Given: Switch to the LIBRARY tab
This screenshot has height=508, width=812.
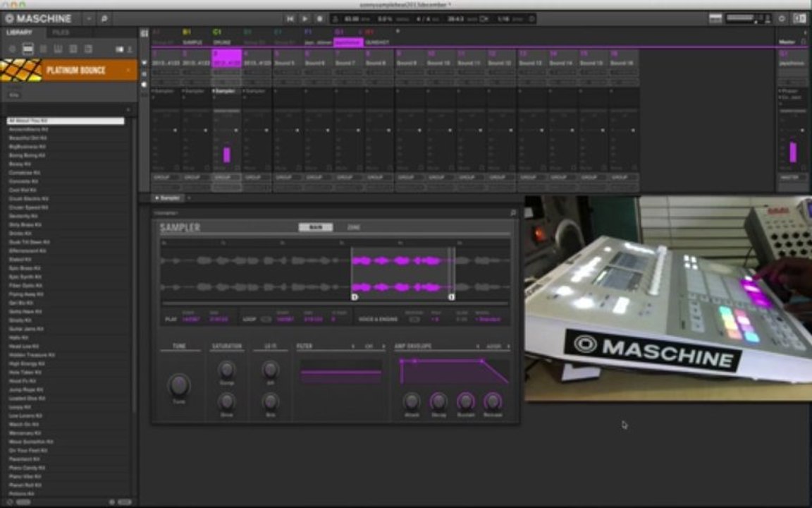Looking at the screenshot, I should tap(19, 32).
